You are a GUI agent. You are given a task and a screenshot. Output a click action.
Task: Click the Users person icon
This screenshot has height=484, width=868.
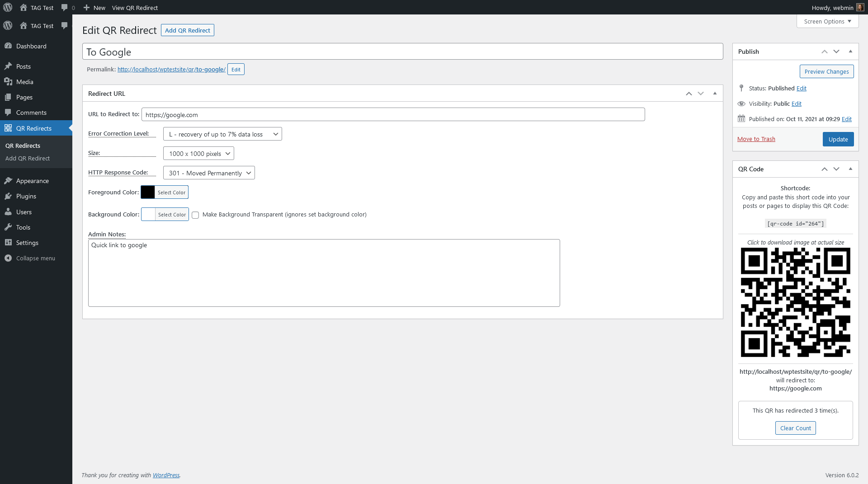click(x=8, y=212)
